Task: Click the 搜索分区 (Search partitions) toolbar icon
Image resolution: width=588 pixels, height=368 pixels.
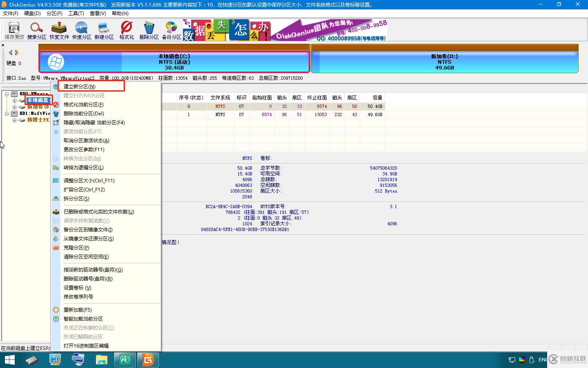Action: (x=37, y=30)
